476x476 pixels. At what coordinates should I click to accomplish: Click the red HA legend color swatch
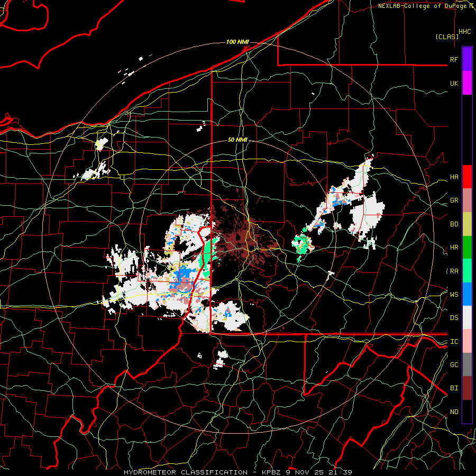tap(467, 177)
